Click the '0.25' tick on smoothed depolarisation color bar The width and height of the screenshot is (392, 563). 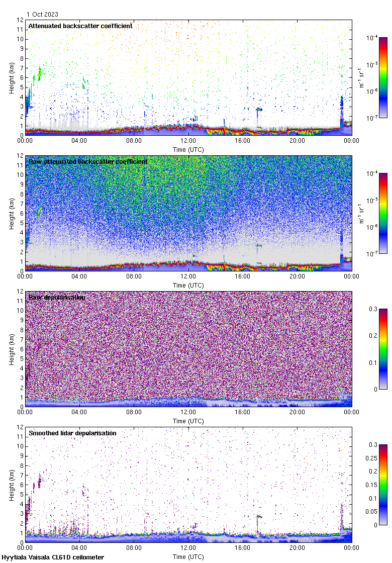pyautogui.click(x=371, y=458)
